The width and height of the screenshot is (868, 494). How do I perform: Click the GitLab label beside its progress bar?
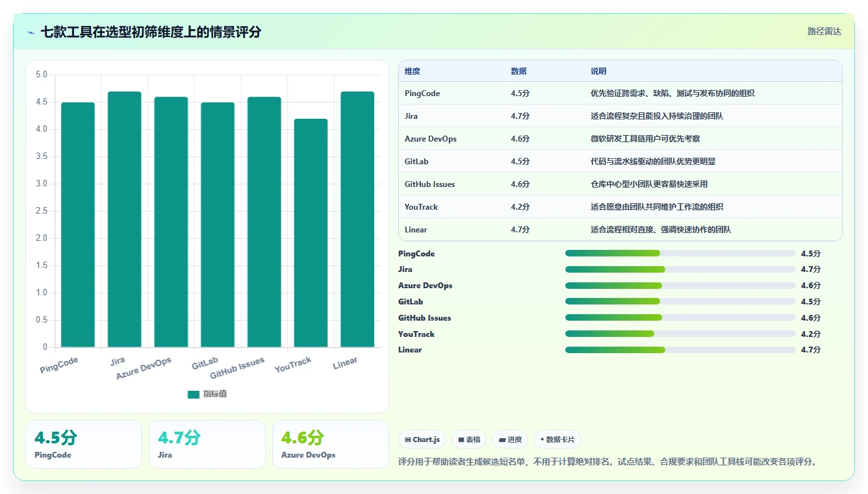pyautogui.click(x=411, y=301)
